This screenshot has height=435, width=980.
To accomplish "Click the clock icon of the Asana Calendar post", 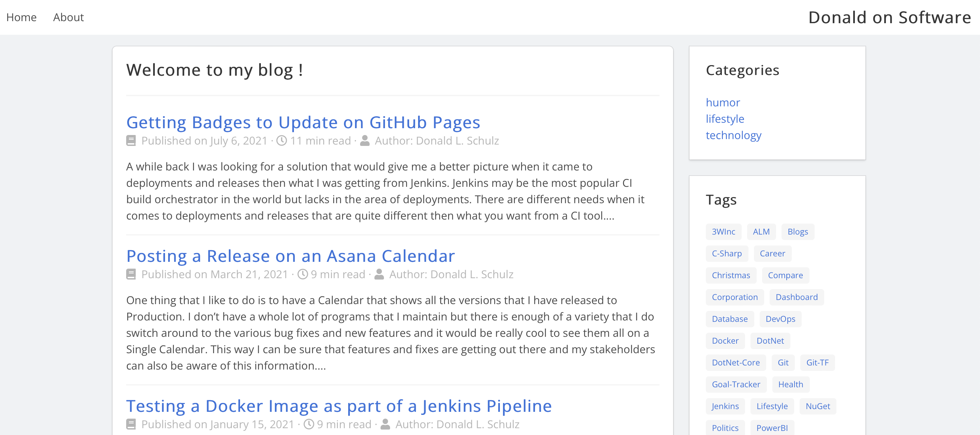I will tap(302, 274).
